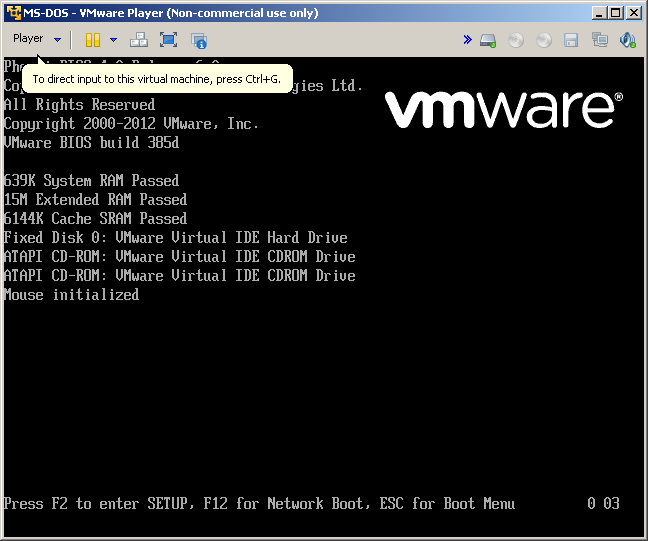The height and width of the screenshot is (541, 648).
Task: Maximize the VMware Player window
Action: pos(615,13)
